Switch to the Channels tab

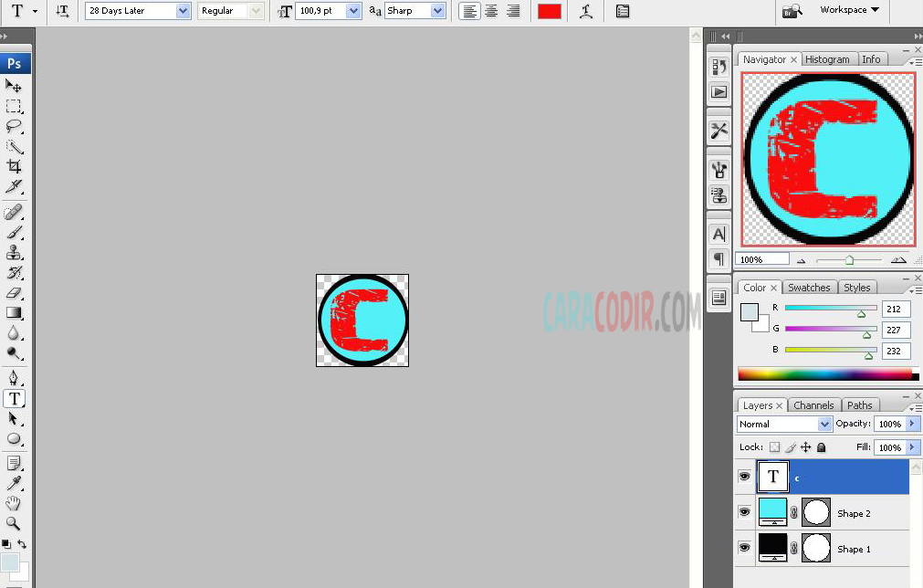click(813, 405)
